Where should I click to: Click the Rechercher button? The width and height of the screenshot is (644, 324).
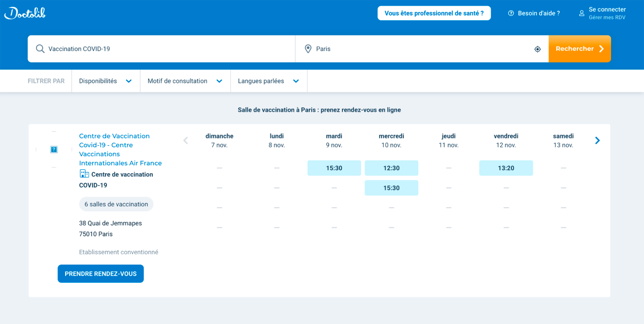pos(580,49)
